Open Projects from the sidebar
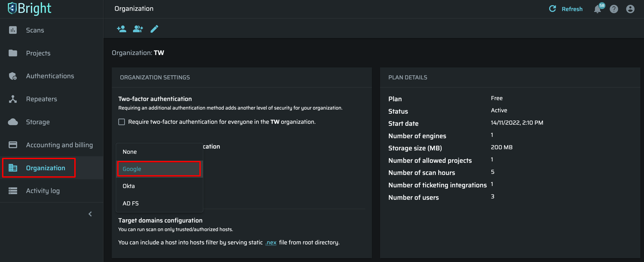The width and height of the screenshot is (644, 262). 38,53
